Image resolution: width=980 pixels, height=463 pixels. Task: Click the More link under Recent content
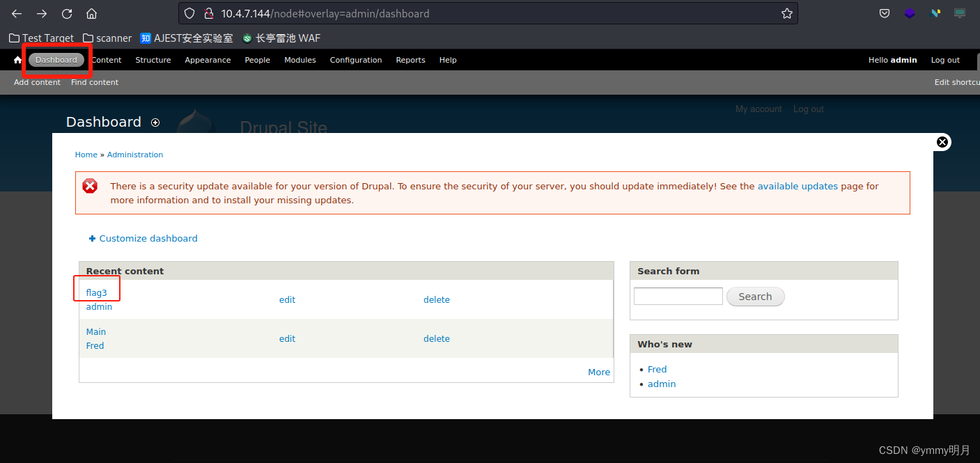pyautogui.click(x=599, y=372)
